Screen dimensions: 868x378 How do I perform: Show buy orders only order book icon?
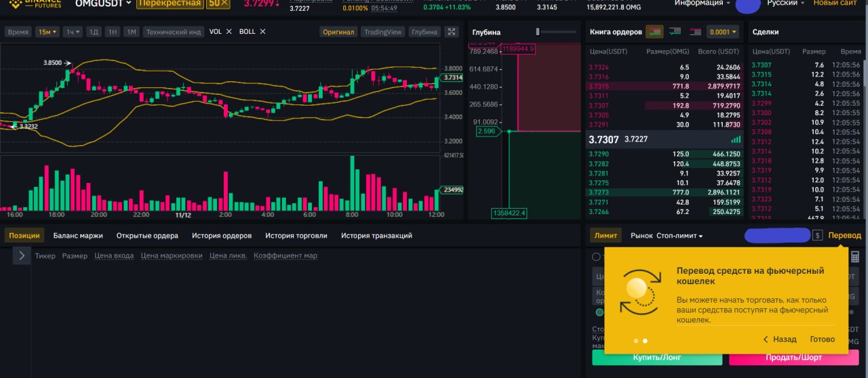click(x=675, y=32)
